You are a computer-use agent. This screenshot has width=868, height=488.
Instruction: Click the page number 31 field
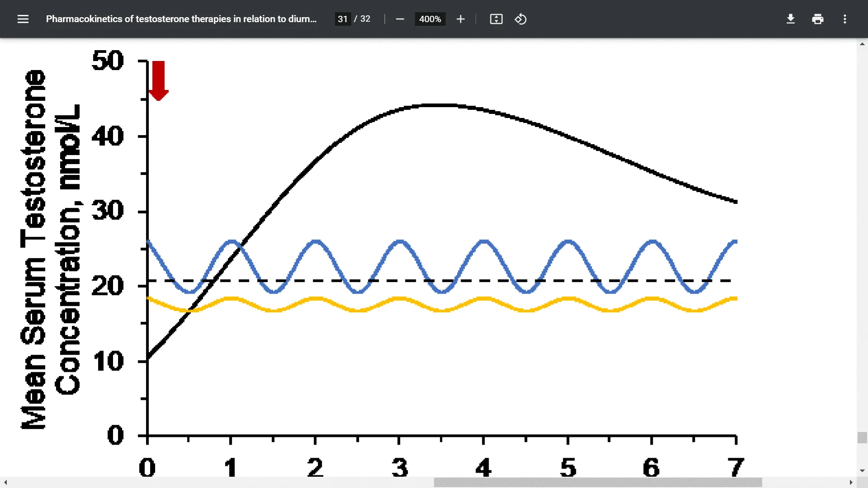tap(343, 19)
